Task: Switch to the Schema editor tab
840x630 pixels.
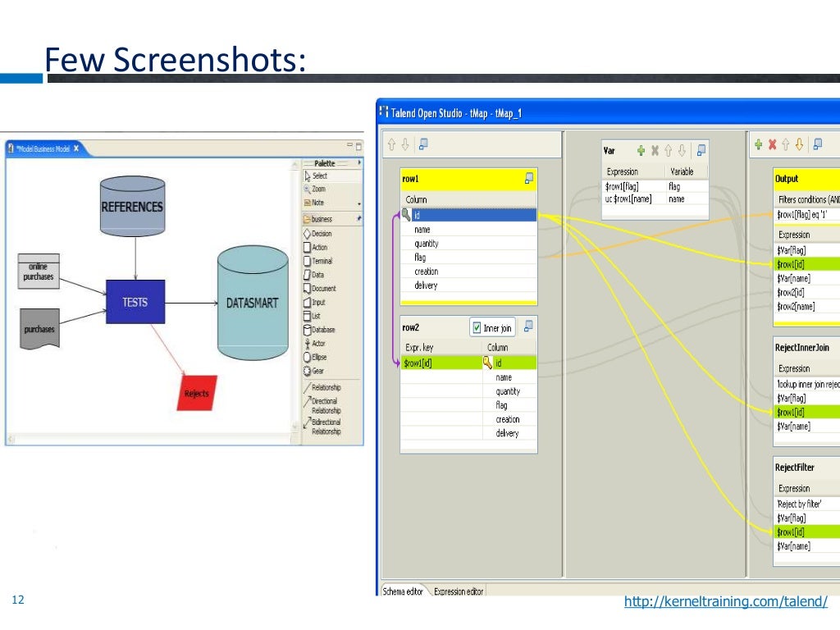Action: click(x=403, y=591)
